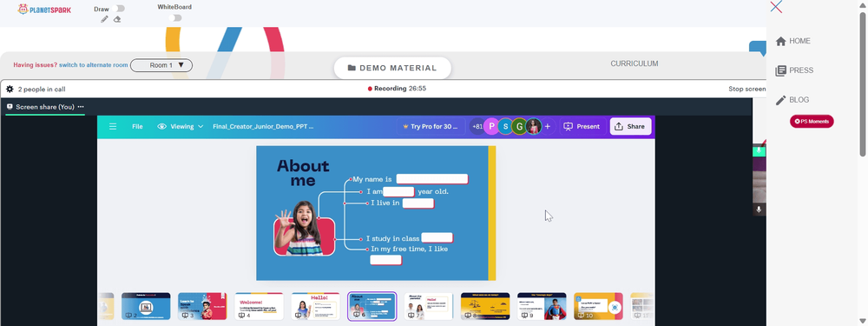868x326 pixels.
Task: Click the blank after I live in
Action: click(418, 203)
